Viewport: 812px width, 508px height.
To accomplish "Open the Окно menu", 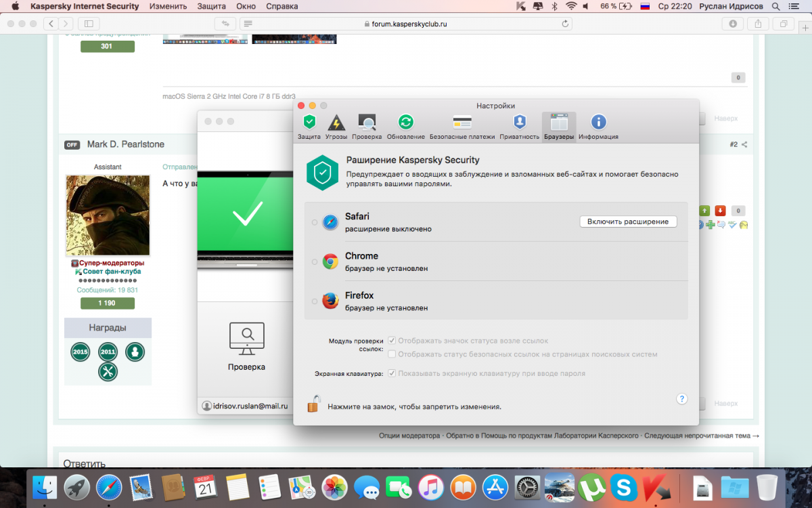I will [246, 6].
